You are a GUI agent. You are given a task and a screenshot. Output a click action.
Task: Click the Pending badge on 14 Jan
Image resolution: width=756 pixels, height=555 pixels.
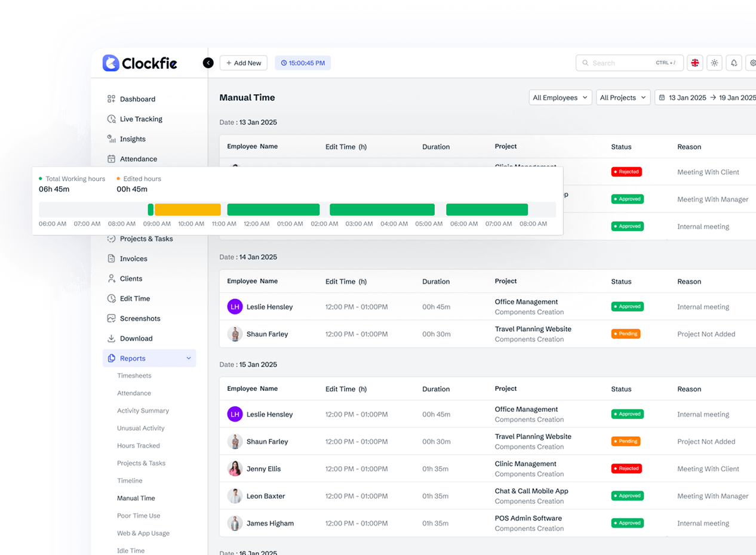coord(626,334)
